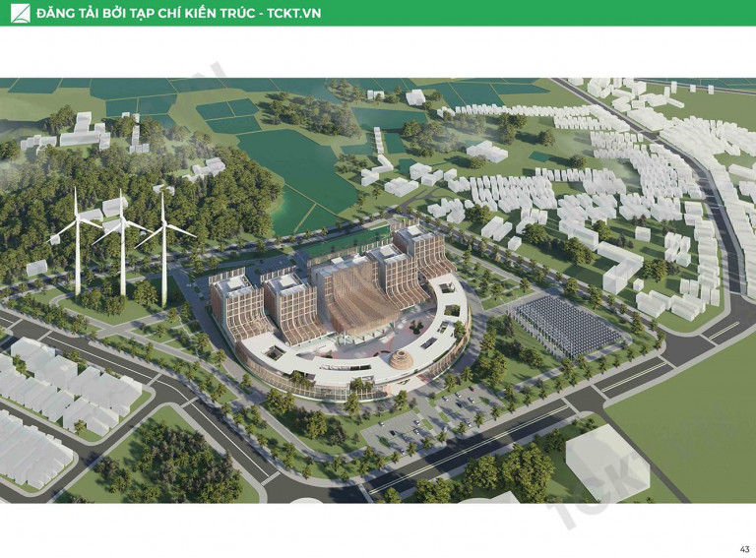This screenshot has height=558, width=756.
Task: Click the rightmost wind turbine
Action: pyautogui.click(x=163, y=241)
